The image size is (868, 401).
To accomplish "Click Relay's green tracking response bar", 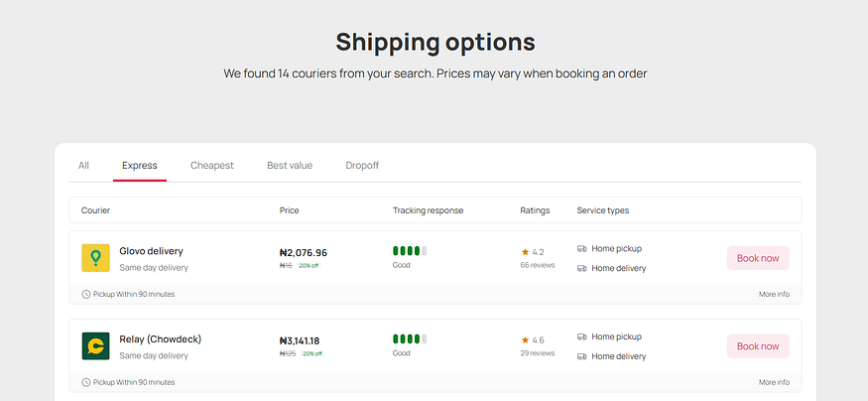I will pyautogui.click(x=410, y=338).
